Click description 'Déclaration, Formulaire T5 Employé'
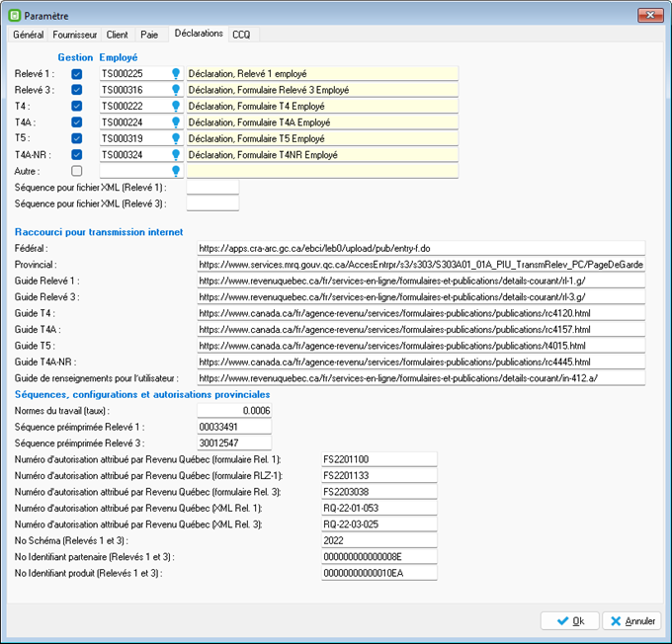The width and height of the screenshot is (672, 644). 322,139
